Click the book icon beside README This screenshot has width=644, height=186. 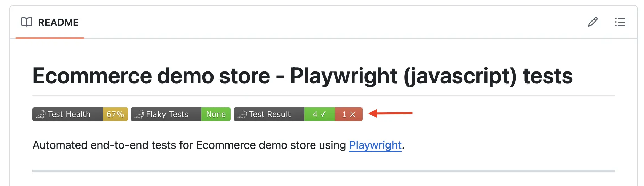tap(27, 22)
